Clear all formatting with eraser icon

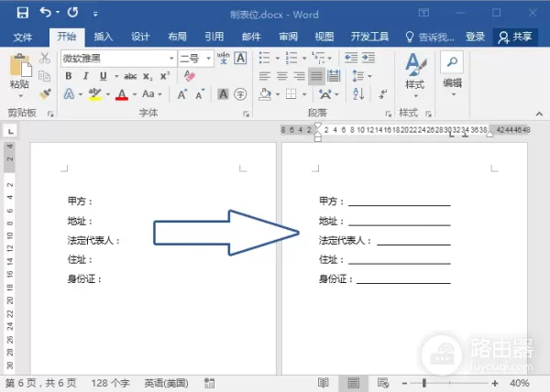coord(190,76)
